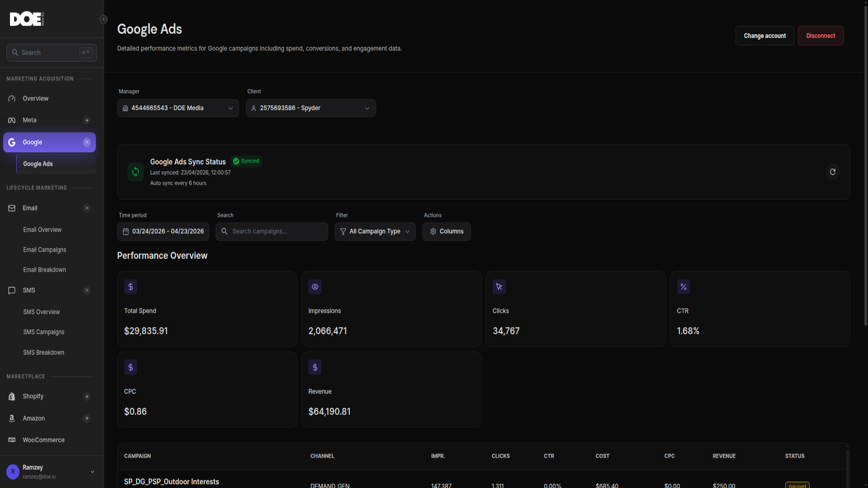Collapse the SMS submenu

coord(87,291)
